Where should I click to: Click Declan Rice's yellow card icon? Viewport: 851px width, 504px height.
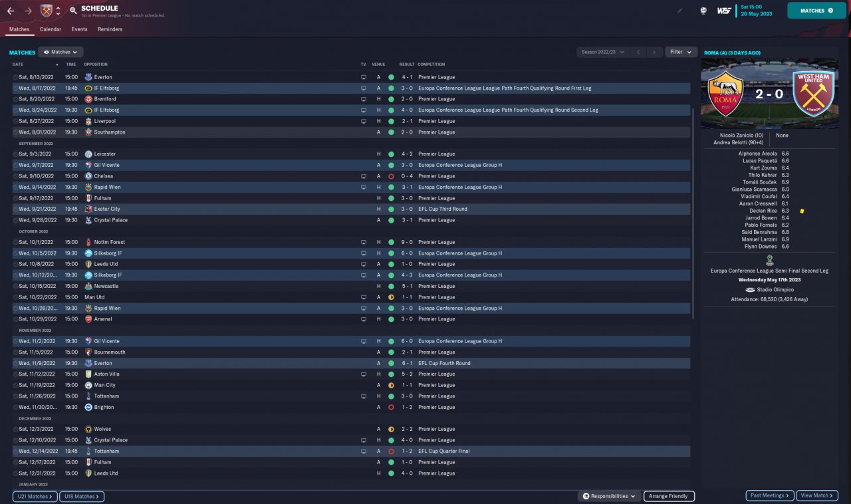[802, 211]
